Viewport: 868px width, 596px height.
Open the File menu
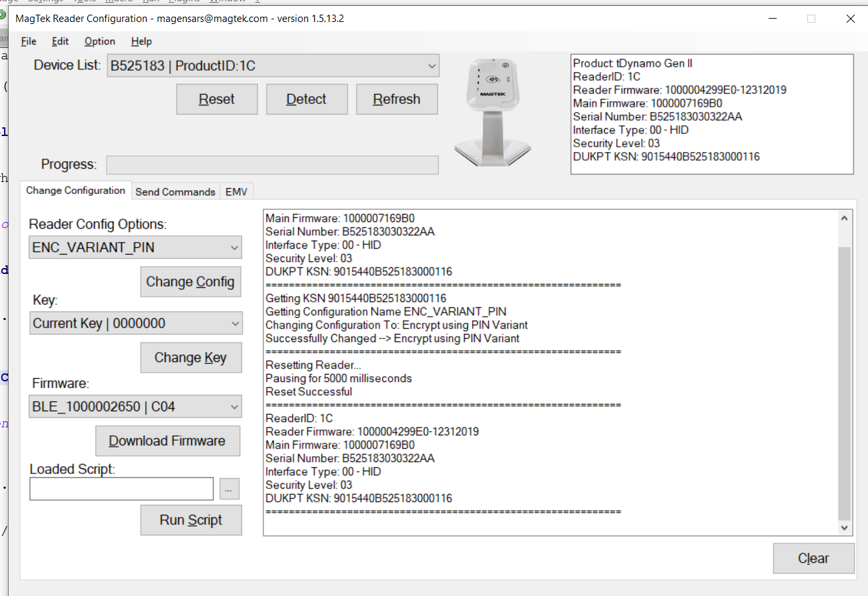[29, 41]
